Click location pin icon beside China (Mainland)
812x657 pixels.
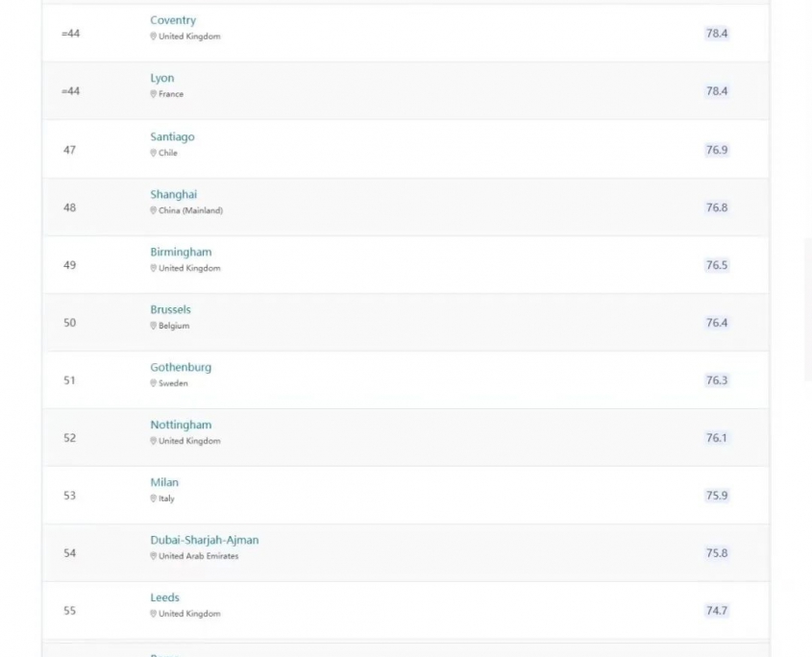[154, 210]
